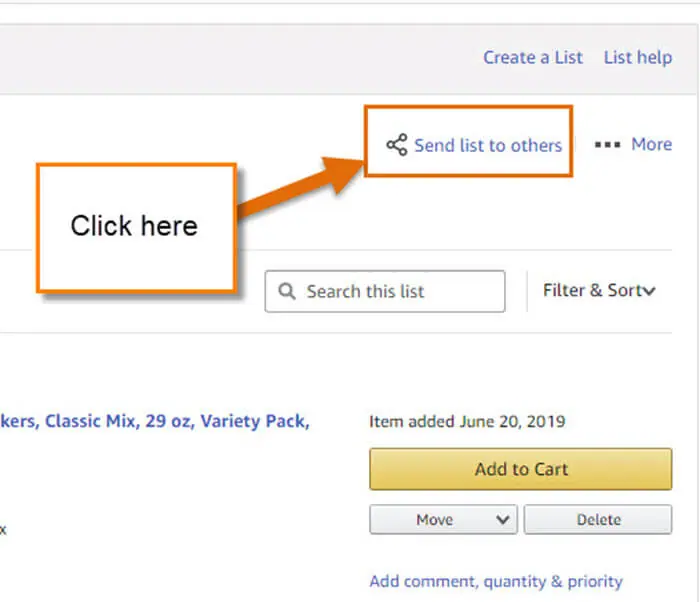The image size is (700, 602).
Task: Open the Filter & Sort menu
Action: click(x=599, y=291)
